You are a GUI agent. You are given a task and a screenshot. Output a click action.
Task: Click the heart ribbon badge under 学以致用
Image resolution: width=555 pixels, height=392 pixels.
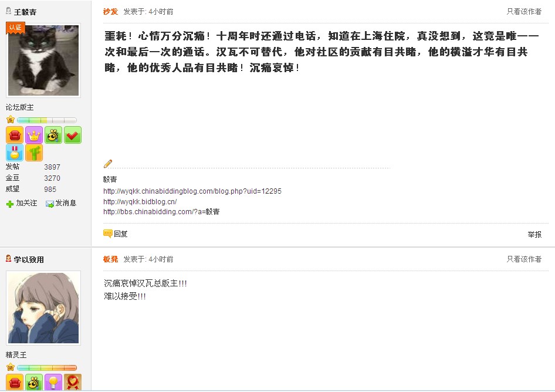coord(73,383)
